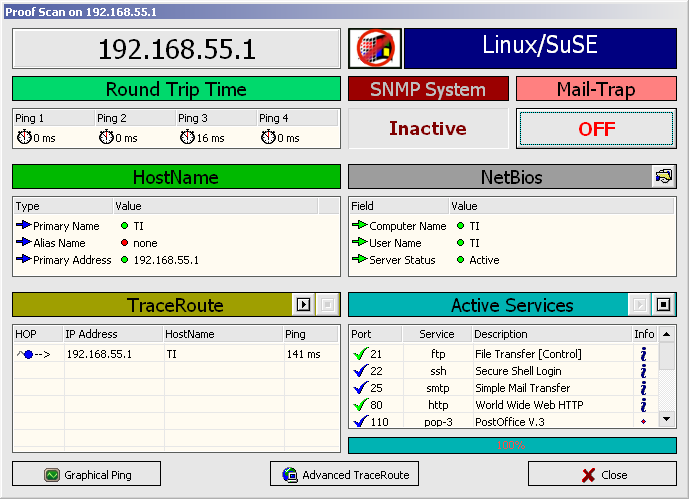Select the 16 ms Ping 3 value
689x499 pixels.
pos(210,138)
